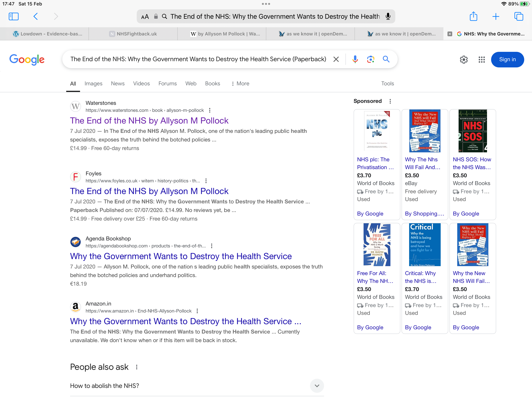The image size is (532, 399).
Task: Open options menu for the Waterstones result
Action: click(x=210, y=110)
